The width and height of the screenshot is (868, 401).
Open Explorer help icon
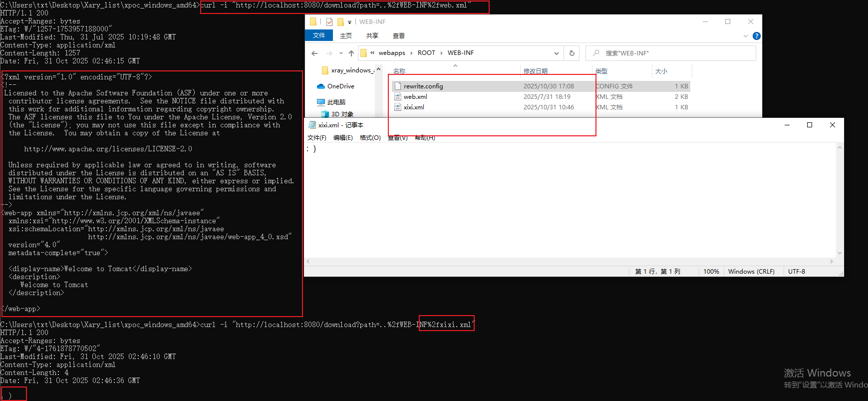tap(757, 36)
